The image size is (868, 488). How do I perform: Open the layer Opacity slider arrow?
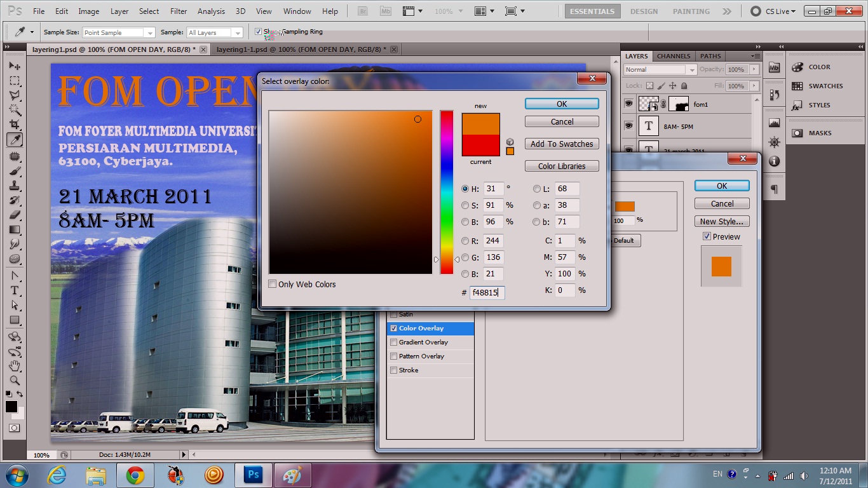(754, 69)
